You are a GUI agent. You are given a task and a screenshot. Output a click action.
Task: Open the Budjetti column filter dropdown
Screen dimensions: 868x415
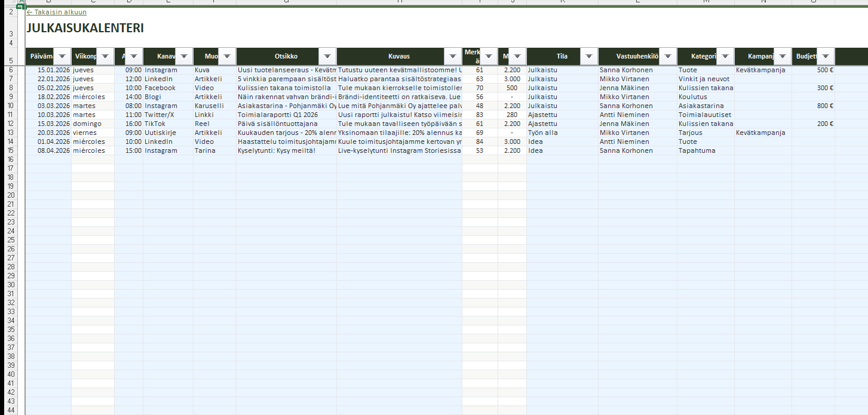pos(825,56)
